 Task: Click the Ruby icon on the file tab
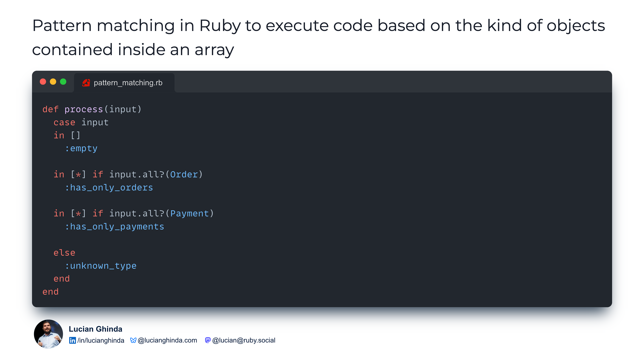tap(86, 83)
